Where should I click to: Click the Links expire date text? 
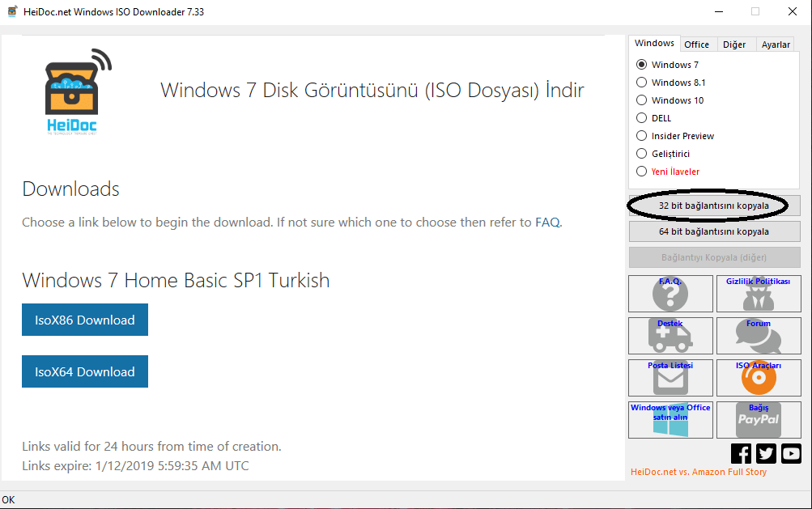135,465
